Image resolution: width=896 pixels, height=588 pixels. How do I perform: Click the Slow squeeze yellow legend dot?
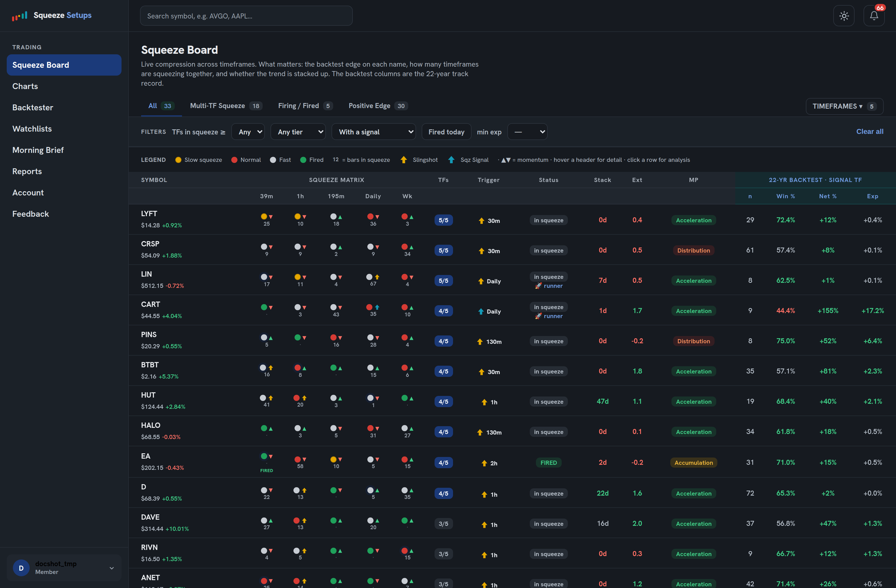[x=178, y=160]
